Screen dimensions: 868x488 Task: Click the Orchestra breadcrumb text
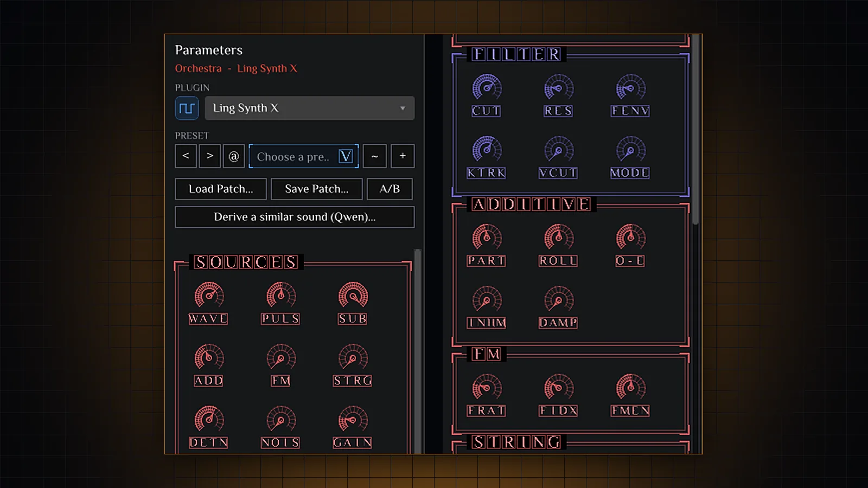(198, 68)
